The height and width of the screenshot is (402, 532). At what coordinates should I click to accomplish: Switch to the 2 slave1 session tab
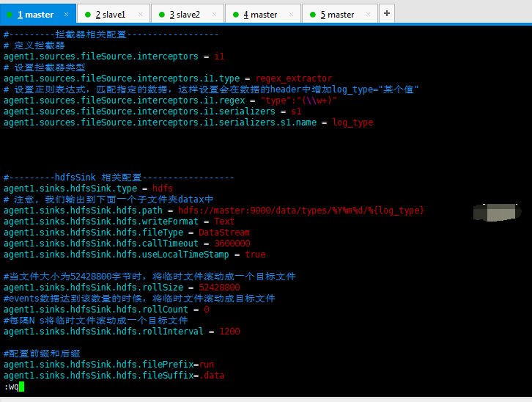point(114,14)
